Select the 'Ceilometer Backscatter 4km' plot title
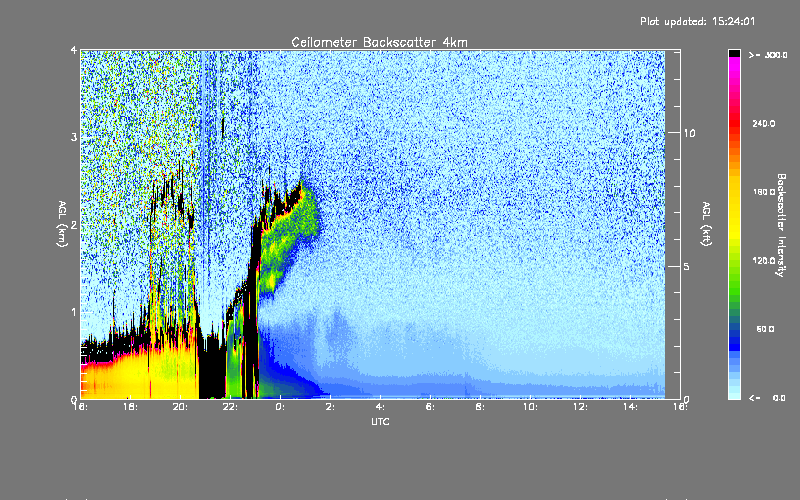800x500 pixels. tap(379, 42)
